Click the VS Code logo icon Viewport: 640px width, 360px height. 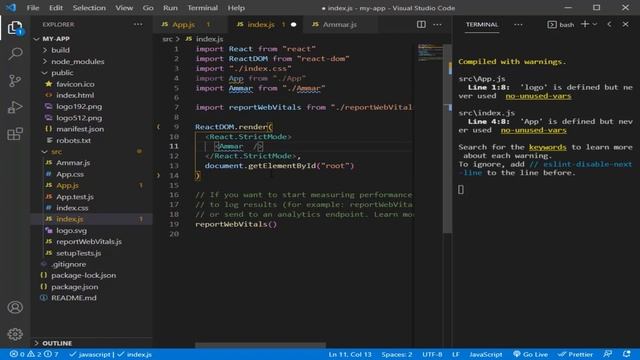pyautogui.click(x=11, y=7)
